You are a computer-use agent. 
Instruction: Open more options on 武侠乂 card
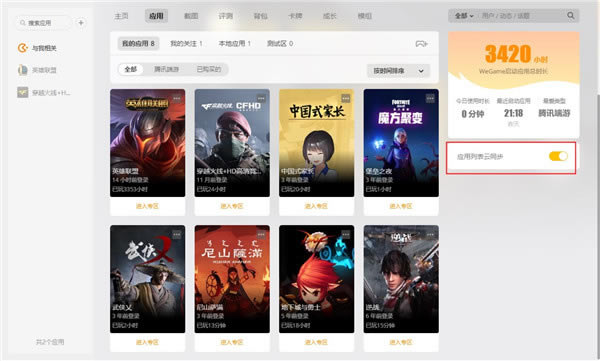(x=177, y=234)
